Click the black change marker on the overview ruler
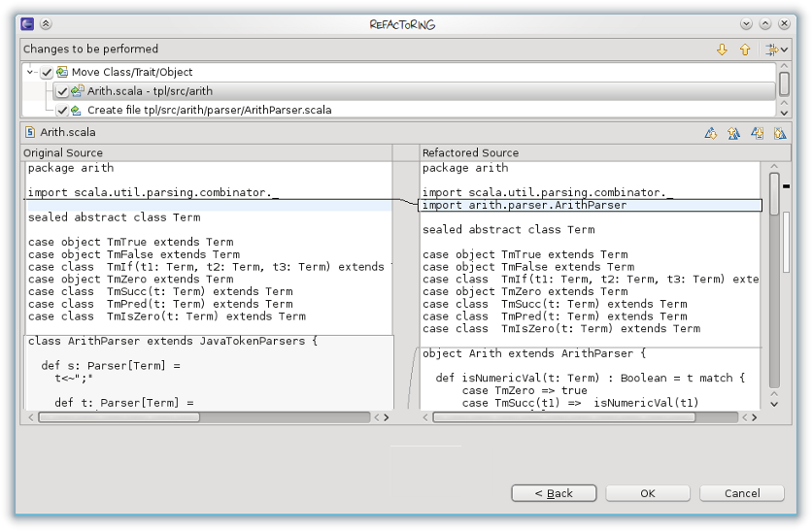Screen dimensions: 812x531 click(x=786, y=186)
